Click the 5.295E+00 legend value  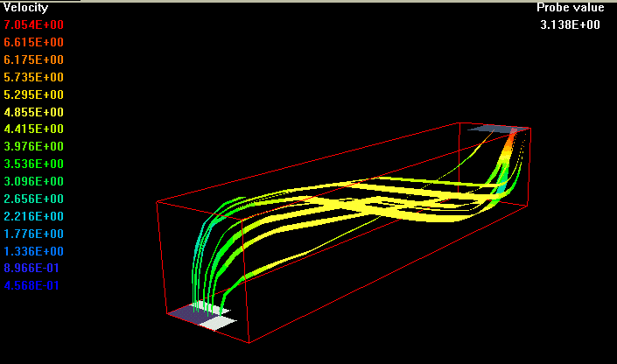point(33,94)
